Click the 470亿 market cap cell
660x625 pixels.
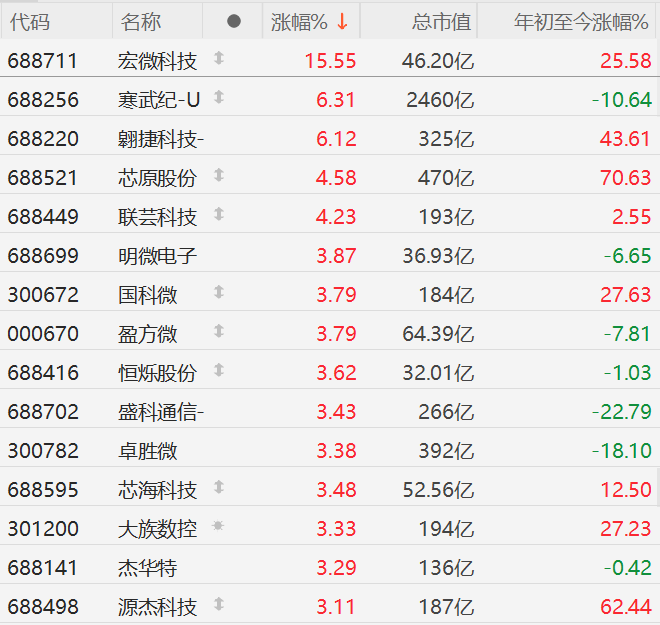pyautogui.click(x=446, y=178)
